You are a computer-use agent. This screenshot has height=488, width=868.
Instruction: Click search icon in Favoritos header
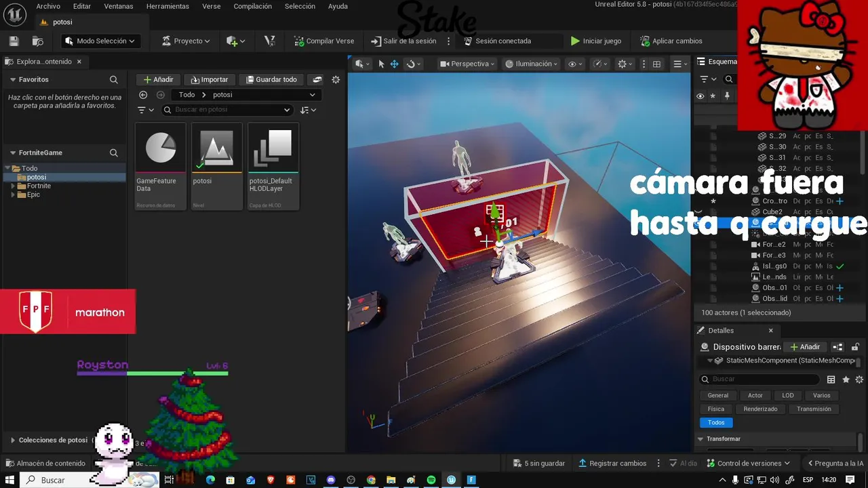[114, 80]
